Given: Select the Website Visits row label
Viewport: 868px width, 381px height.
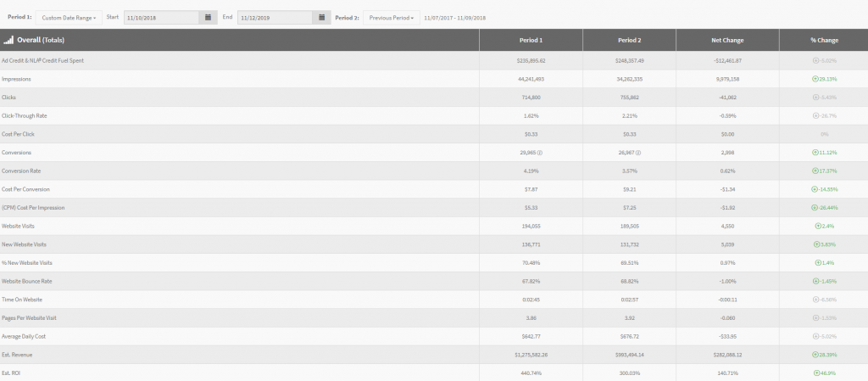Looking at the screenshot, I should click(18, 226).
